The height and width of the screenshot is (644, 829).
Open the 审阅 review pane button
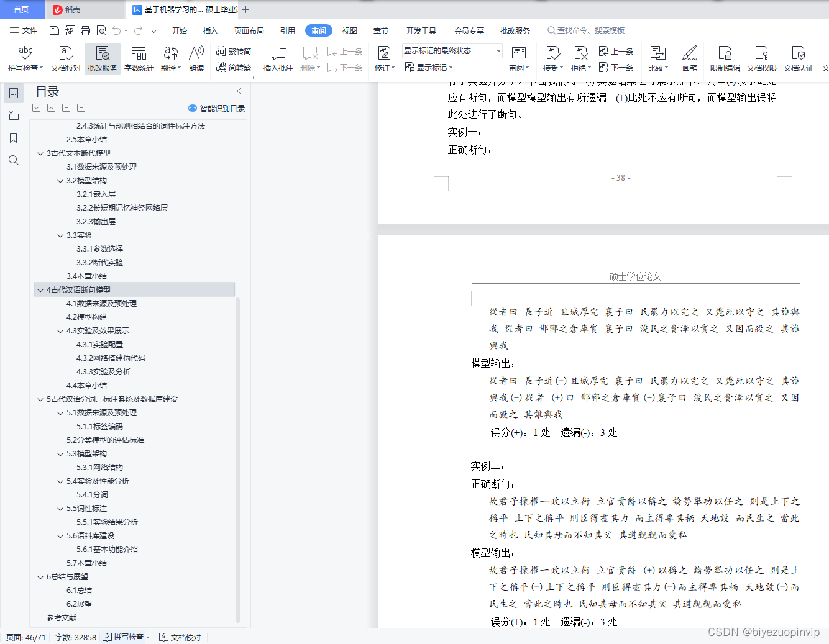click(519, 59)
